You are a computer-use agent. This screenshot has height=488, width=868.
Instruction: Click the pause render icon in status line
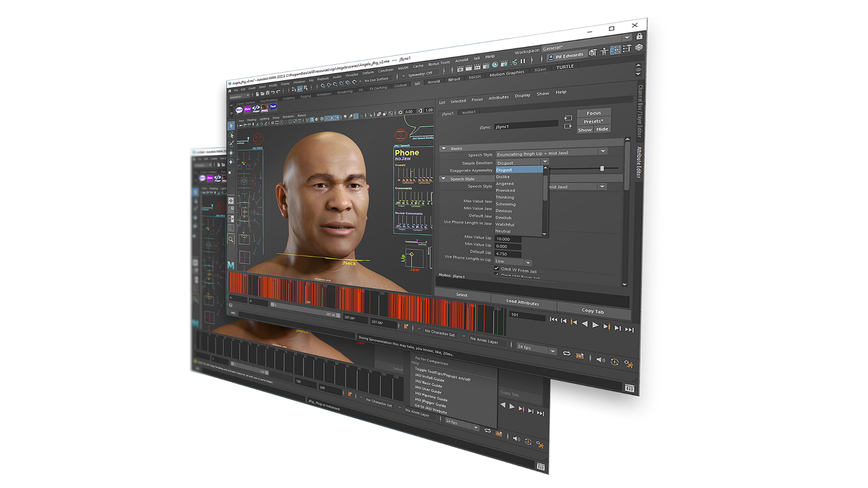point(523,61)
